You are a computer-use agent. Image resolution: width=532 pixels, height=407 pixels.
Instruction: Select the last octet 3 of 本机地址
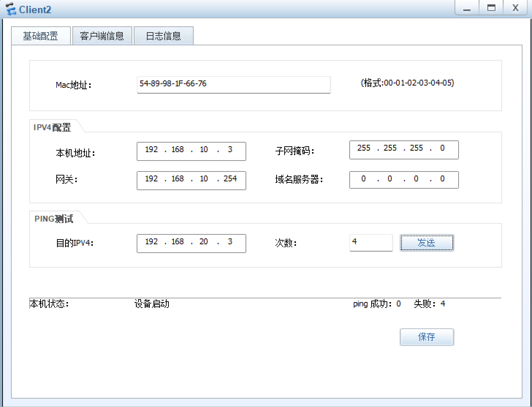(x=230, y=150)
